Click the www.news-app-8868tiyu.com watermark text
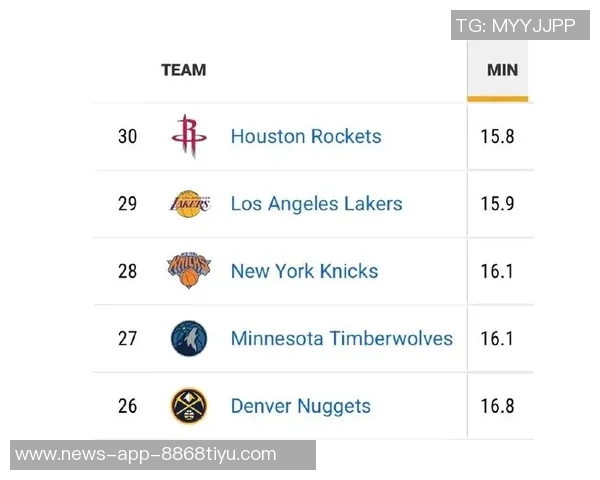The width and height of the screenshot is (600, 480). [146, 454]
